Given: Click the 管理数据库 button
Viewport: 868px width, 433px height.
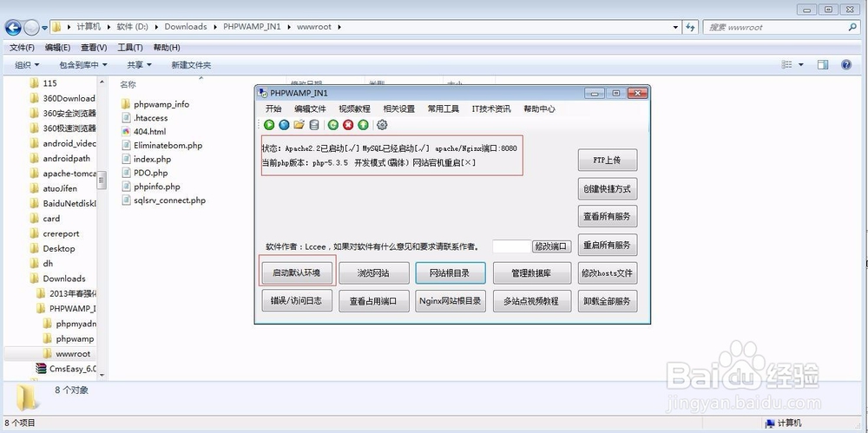Looking at the screenshot, I should click(532, 272).
